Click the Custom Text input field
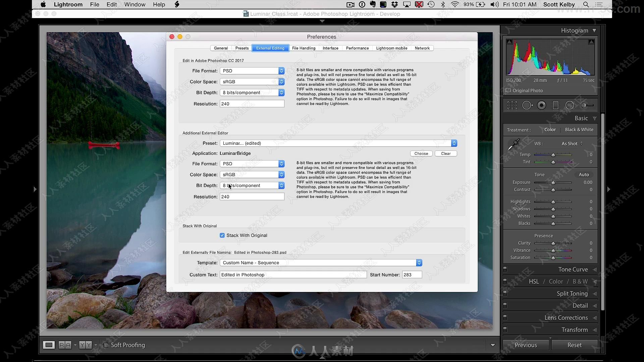644x362 pixels. coord(293,275)
